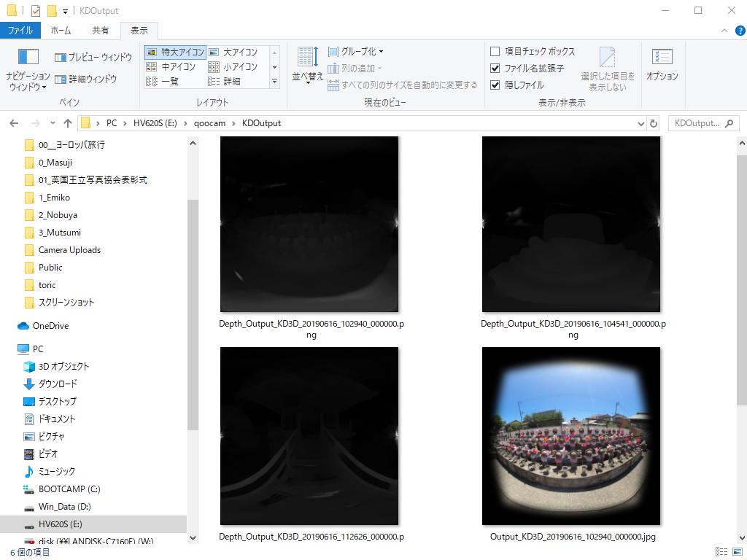The width and height of the screenshot is (747, 560).
Task: Click the Back arrow in navigation bar
Action: pos(14,123)
